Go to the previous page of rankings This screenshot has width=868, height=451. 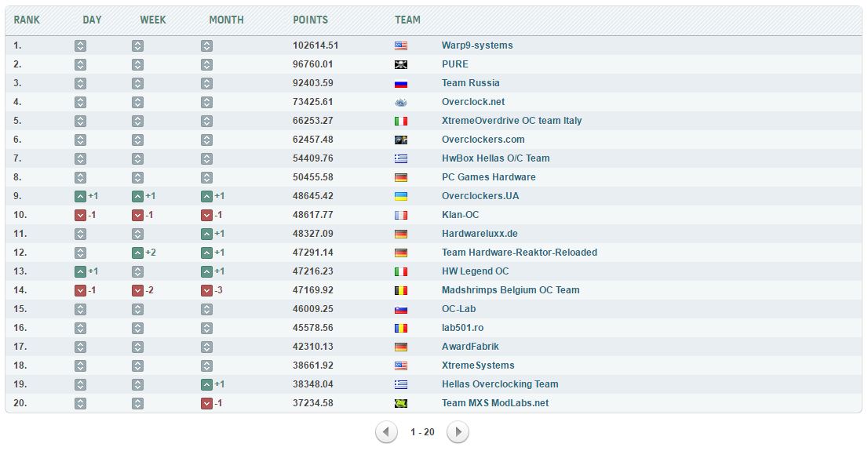386,432
